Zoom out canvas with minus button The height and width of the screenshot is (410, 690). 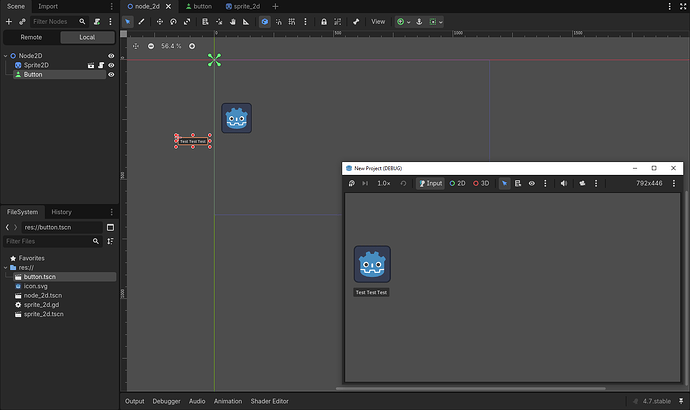point(151,46)
